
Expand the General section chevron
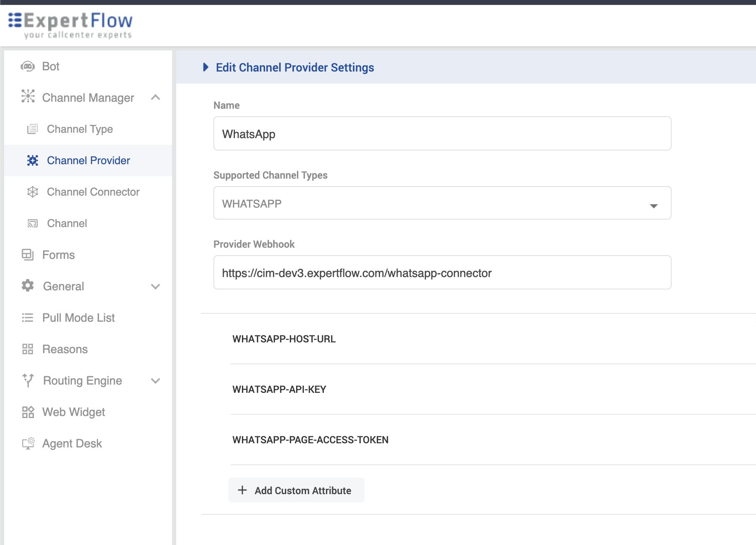point(156,286)
